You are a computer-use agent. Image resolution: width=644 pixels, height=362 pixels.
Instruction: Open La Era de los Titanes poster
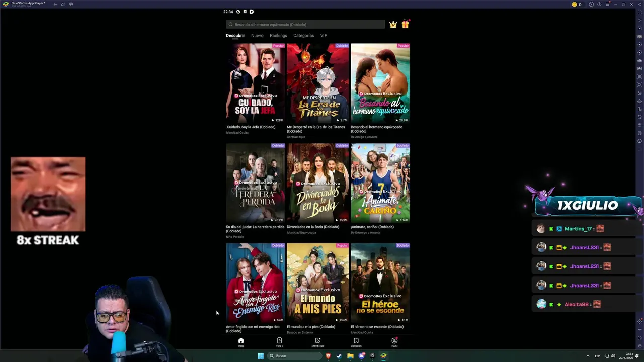point(317,83)
